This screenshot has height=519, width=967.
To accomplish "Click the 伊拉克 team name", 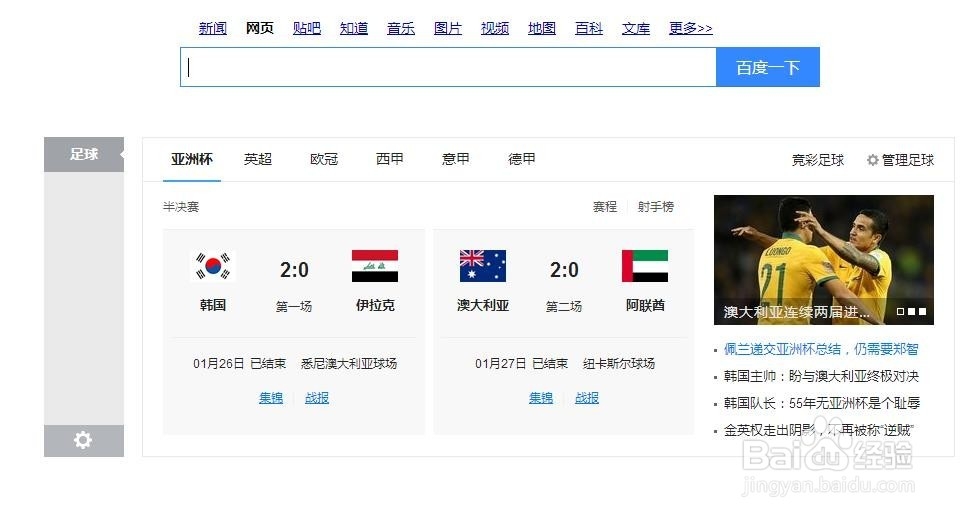I will [375, 305].
